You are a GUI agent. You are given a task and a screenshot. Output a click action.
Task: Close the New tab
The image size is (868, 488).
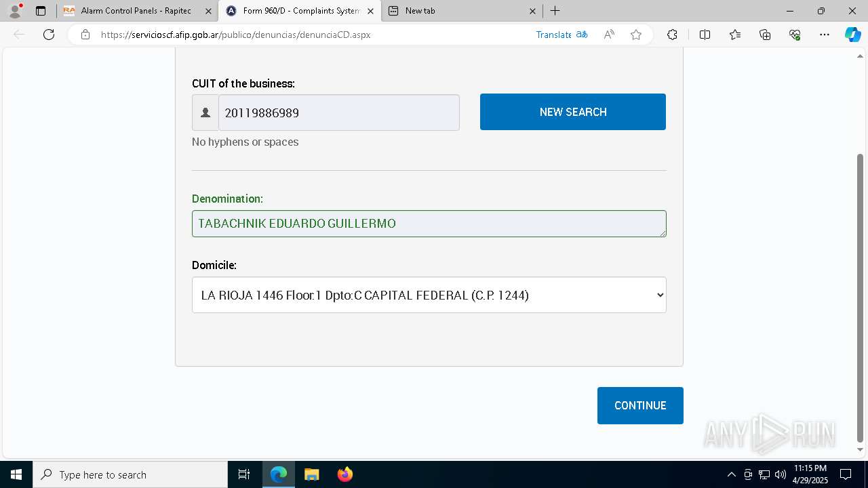532,11
